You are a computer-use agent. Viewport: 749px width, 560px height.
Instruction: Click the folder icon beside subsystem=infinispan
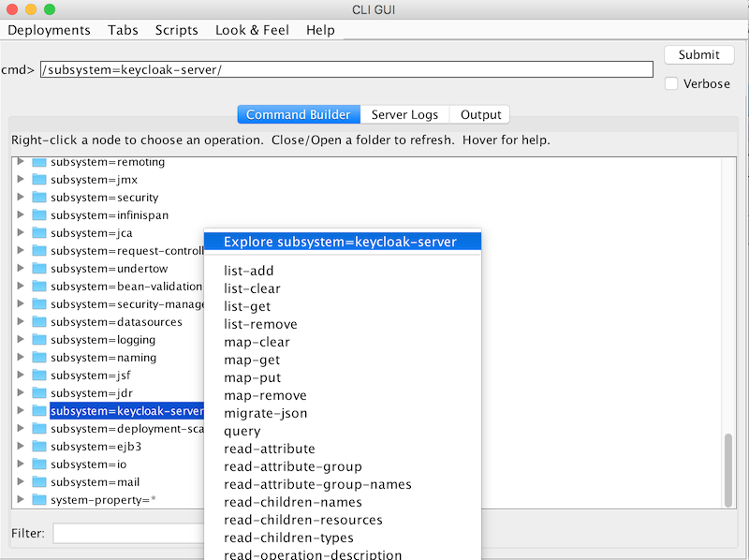point(39,215)
